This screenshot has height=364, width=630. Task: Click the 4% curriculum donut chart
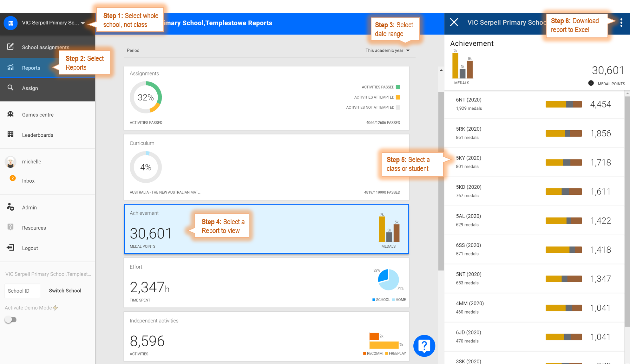[146, 167]
